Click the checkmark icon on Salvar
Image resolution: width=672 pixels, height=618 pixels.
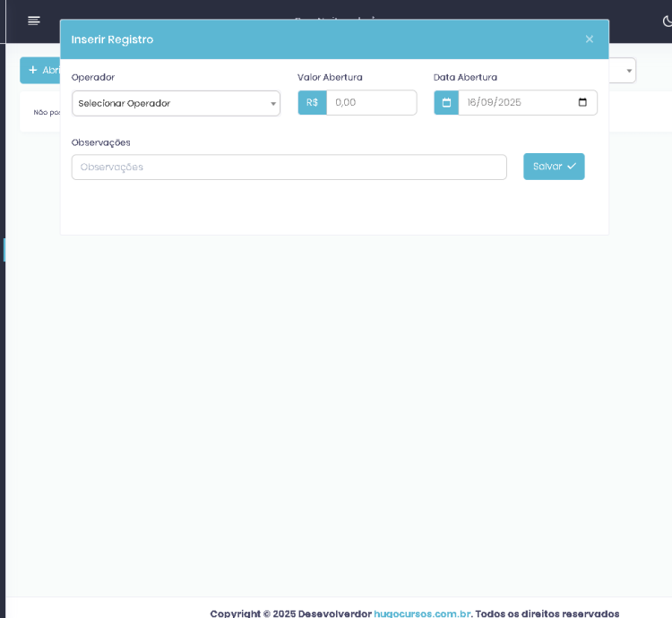572,167
